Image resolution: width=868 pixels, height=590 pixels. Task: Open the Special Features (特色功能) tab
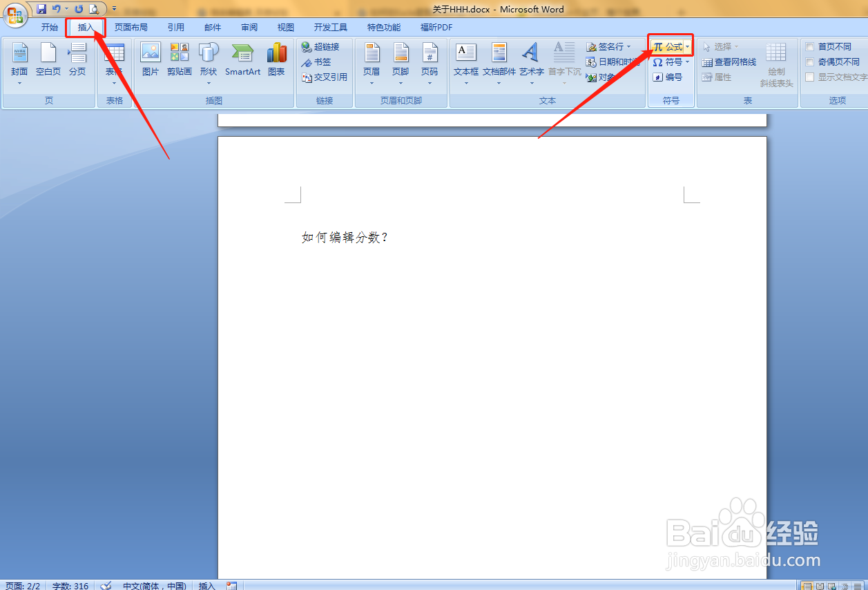coord(384,28)
